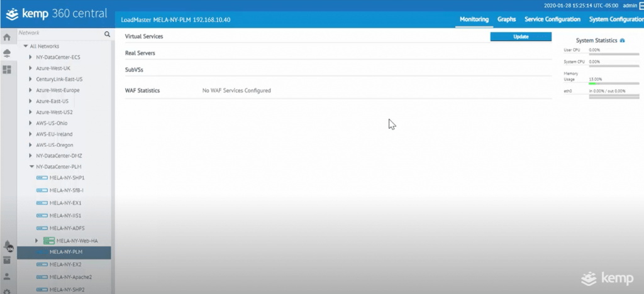Click the System Statistics heading

[597, 41]
